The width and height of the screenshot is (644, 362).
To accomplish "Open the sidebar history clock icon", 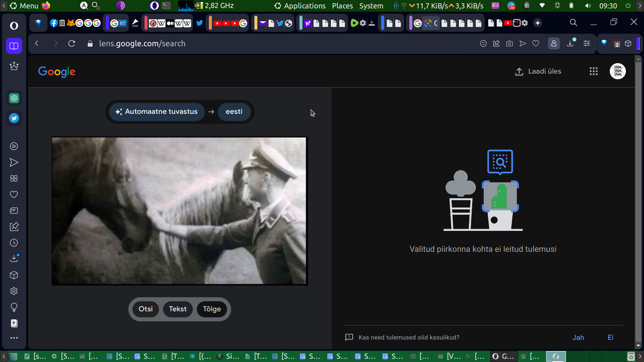I will [14, 243].
